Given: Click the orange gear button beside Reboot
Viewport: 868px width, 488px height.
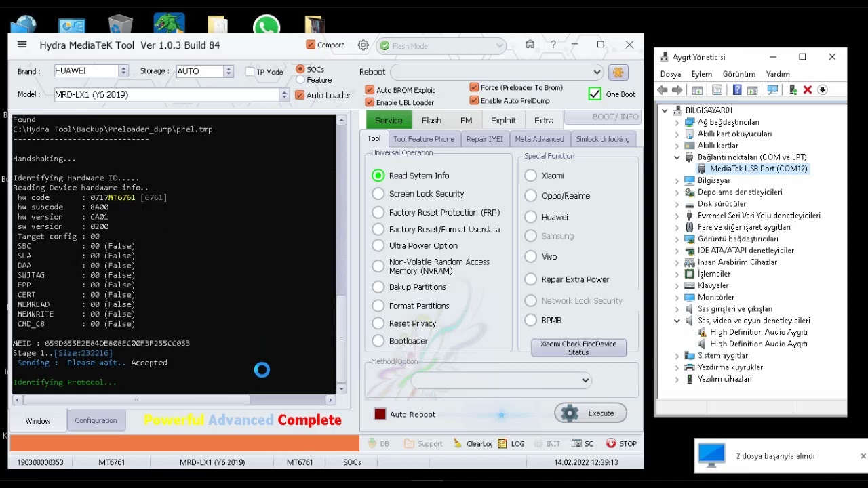Looking at the screenshot, I should pos(618,72).
